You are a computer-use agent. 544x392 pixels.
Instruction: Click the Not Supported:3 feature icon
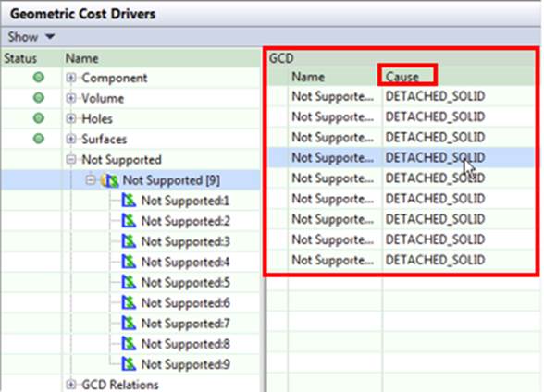click(x=129, y=241)
